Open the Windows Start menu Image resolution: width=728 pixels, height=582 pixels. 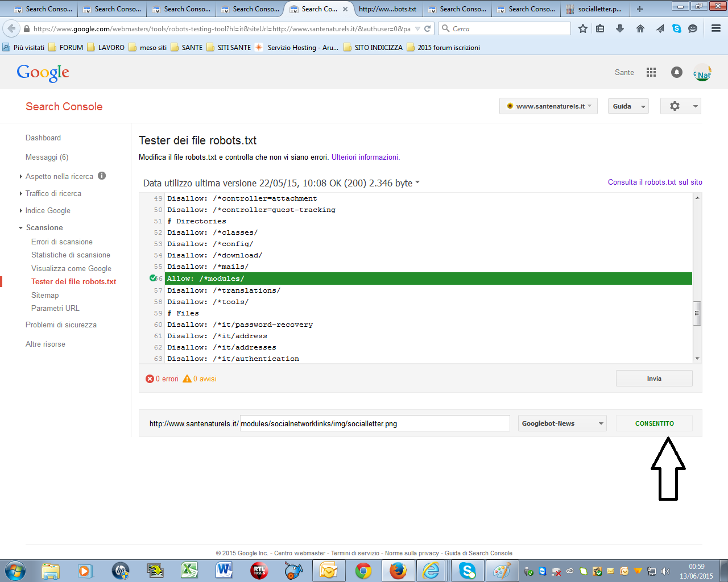[x=15, y=571]
